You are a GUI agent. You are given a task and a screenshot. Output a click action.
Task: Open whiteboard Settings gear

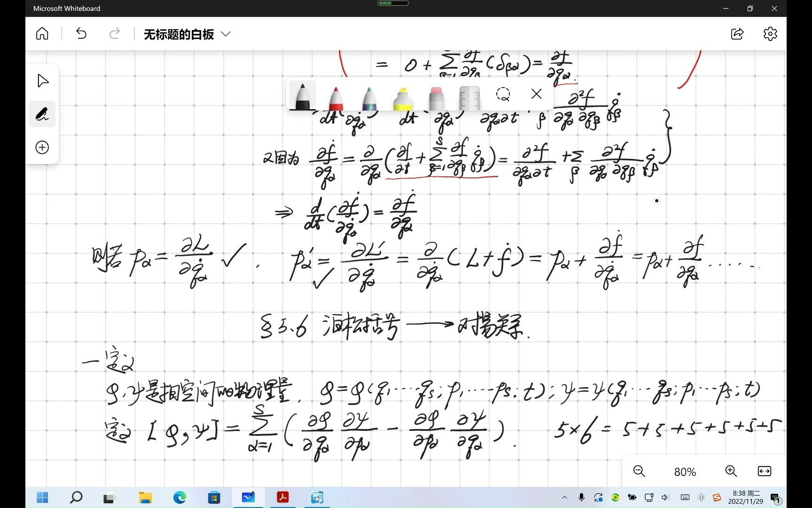pos(770,34)
